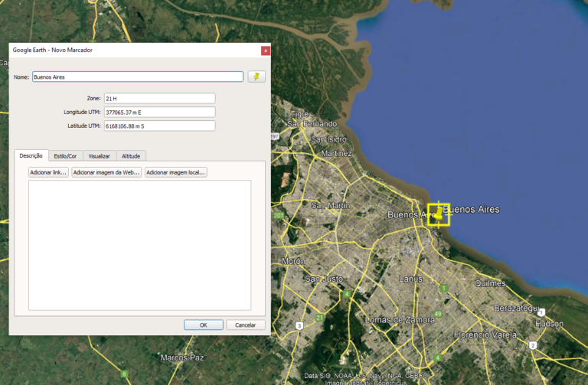Confirm the placemark with OK

[x=204, y=325]
